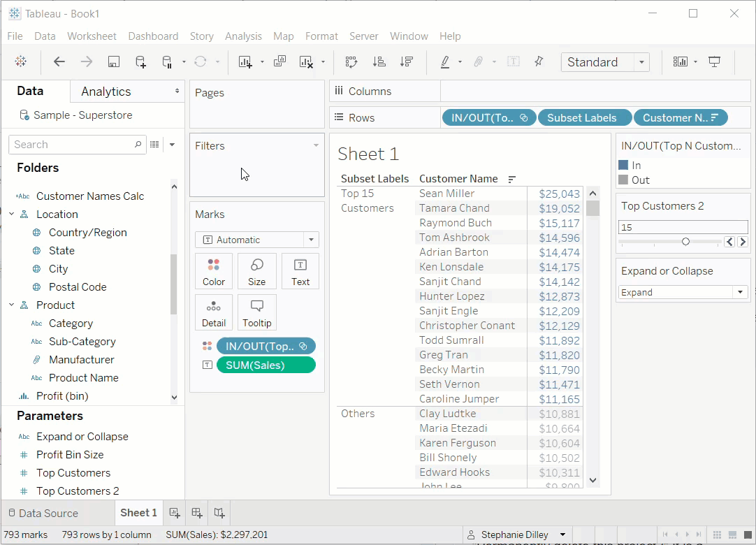Click Top Customers 2 decrement arrow

[730, 241]
